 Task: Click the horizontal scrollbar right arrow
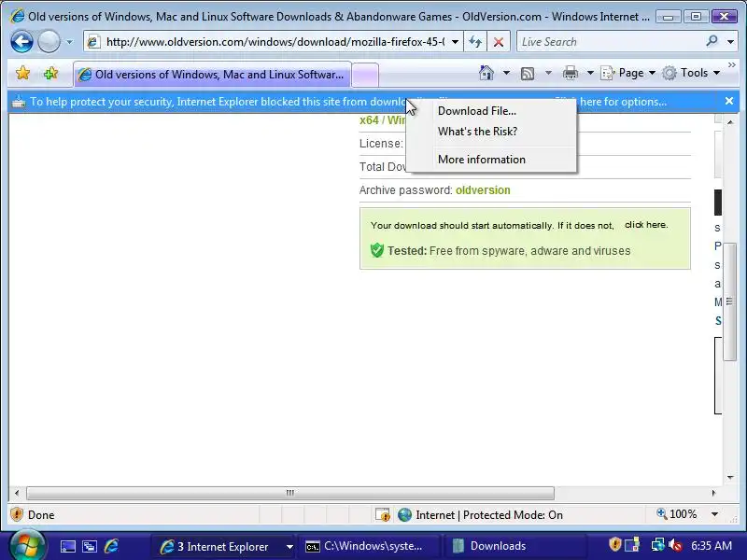(x=713, y=493)
